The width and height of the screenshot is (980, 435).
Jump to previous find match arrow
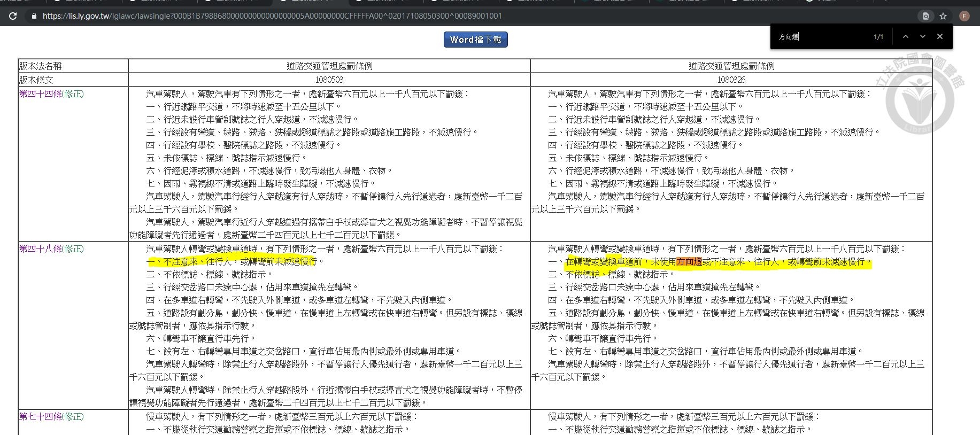coord(905,36)
